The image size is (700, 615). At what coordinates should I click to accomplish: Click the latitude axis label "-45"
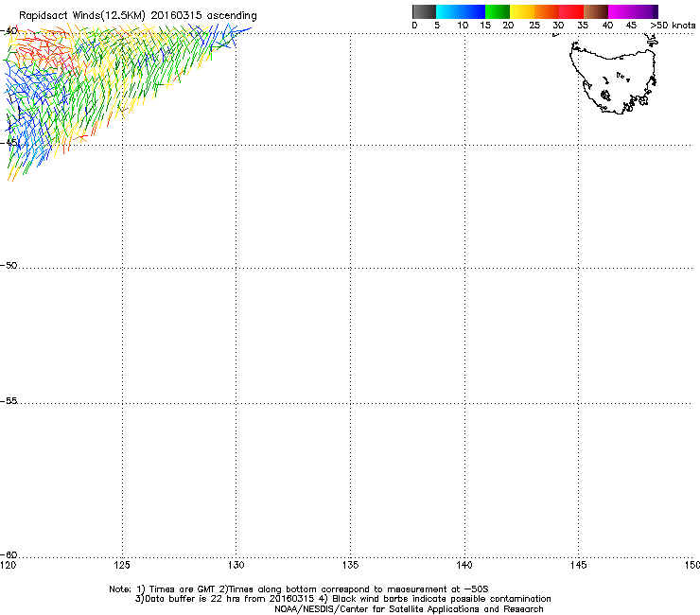(x=9, y=142)
